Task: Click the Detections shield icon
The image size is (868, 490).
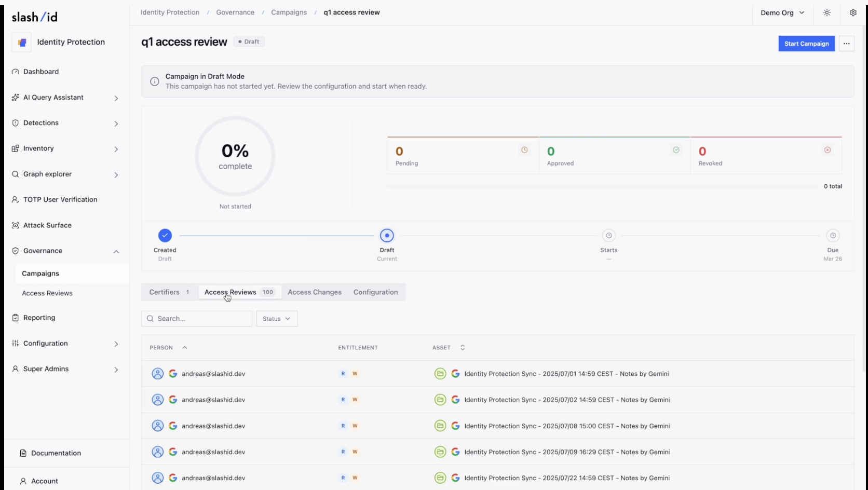Action: [x=15, y=122]
